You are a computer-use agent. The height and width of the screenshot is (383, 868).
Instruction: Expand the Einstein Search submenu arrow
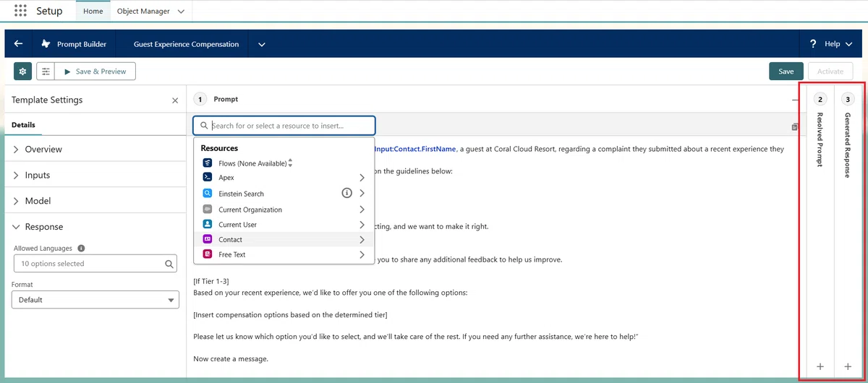pyautogui.click(x=362, y=193)
